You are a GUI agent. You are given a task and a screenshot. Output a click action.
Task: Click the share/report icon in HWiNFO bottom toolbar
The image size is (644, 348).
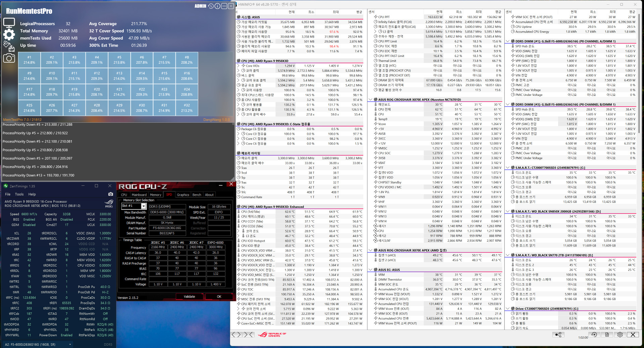point(558,335)
